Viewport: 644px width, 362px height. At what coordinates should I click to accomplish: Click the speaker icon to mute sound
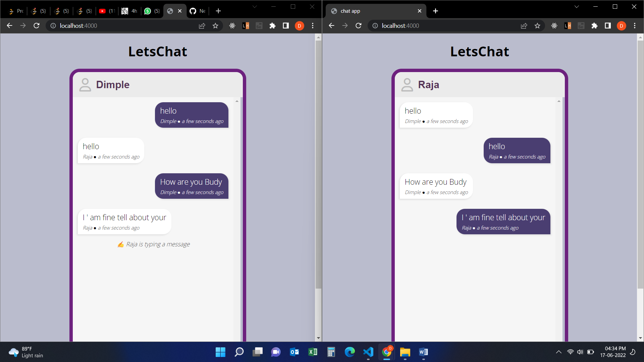[x=580, y=352]
